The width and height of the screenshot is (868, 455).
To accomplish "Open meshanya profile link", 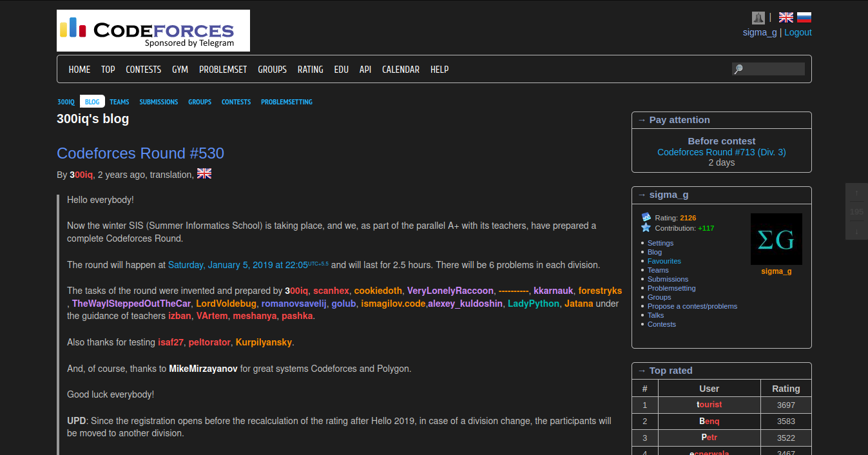I will coord(255,316).
